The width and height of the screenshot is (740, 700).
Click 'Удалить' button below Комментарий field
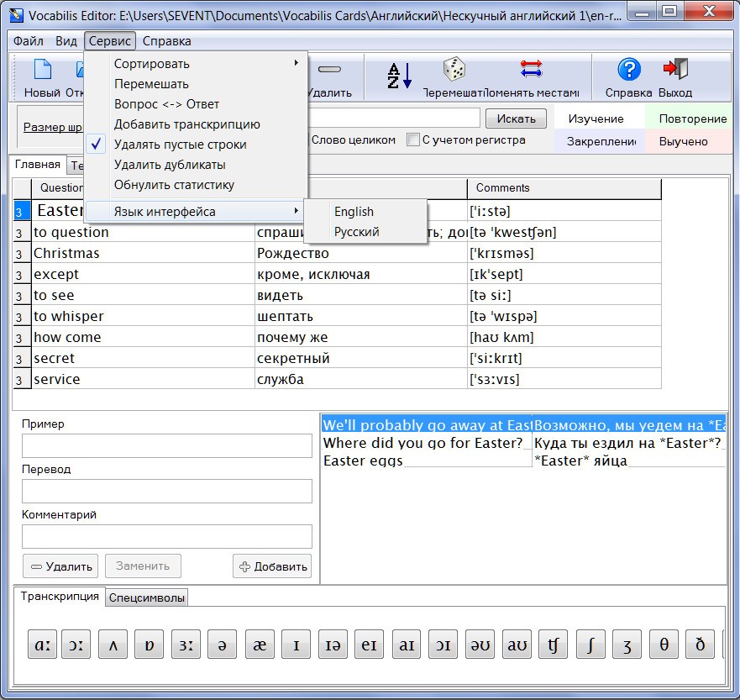click(x=60, y=566)
